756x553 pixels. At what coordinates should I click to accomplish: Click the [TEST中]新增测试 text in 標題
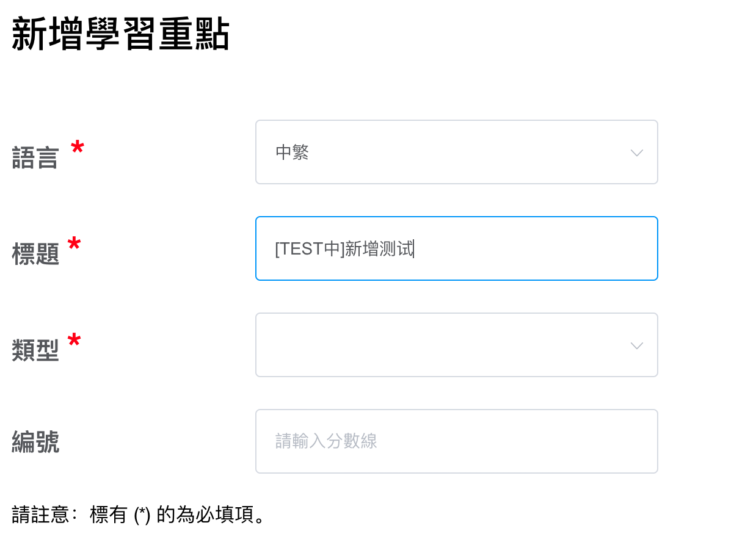(x=344, y=248)
